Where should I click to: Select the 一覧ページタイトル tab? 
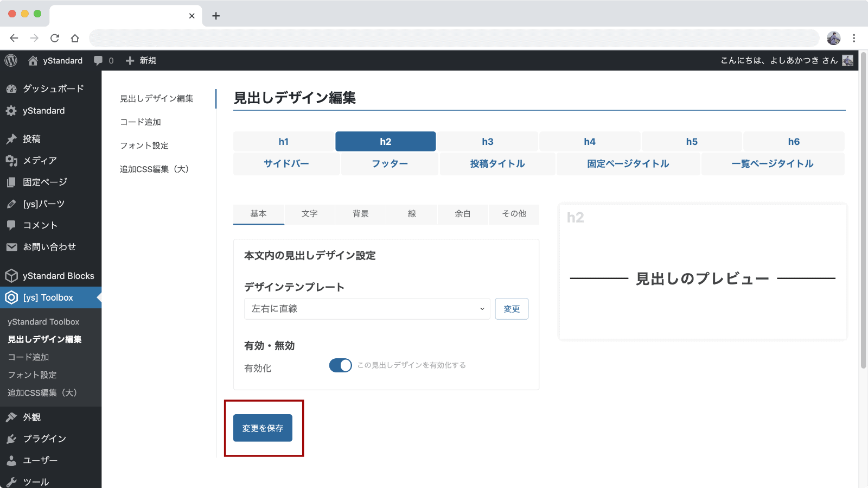[773, 164]
